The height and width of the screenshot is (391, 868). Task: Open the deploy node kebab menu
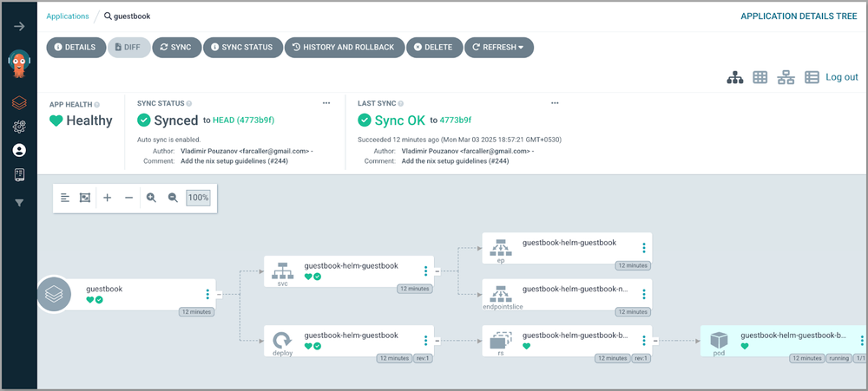pos(425,341)
